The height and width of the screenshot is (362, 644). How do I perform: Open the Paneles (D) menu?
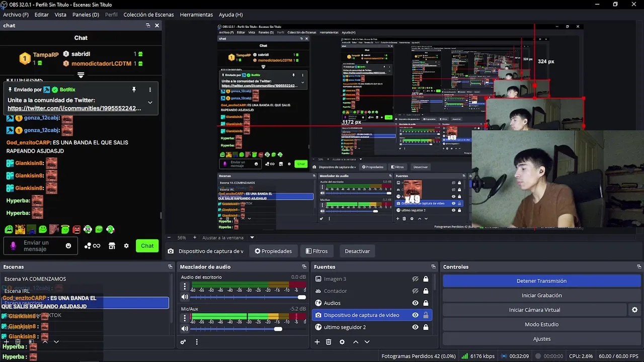pos(86,15)
